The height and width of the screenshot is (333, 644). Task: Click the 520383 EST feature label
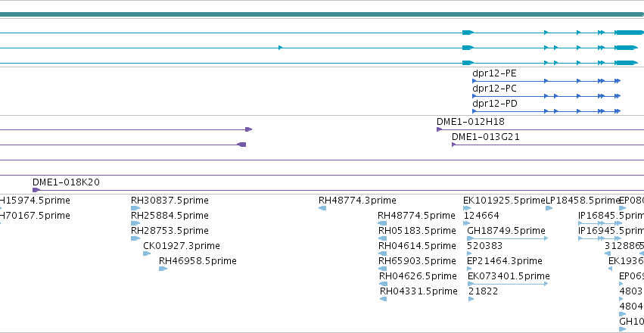pos(484,245)
